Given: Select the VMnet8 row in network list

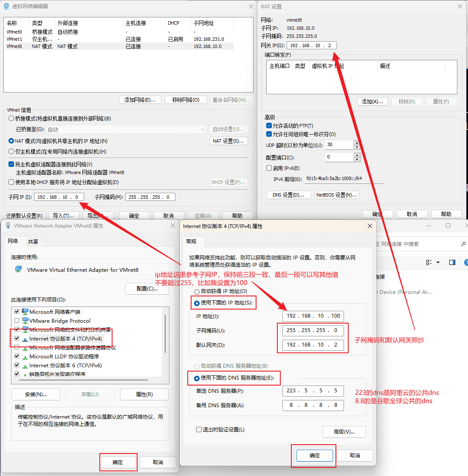Looking at the screenshot, I should tap(120, 46).
